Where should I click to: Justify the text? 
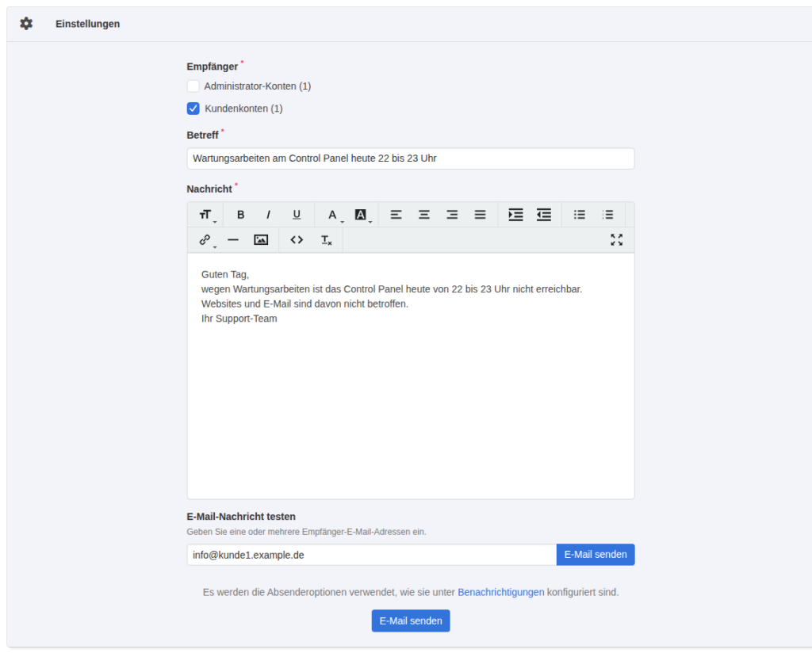480,215
